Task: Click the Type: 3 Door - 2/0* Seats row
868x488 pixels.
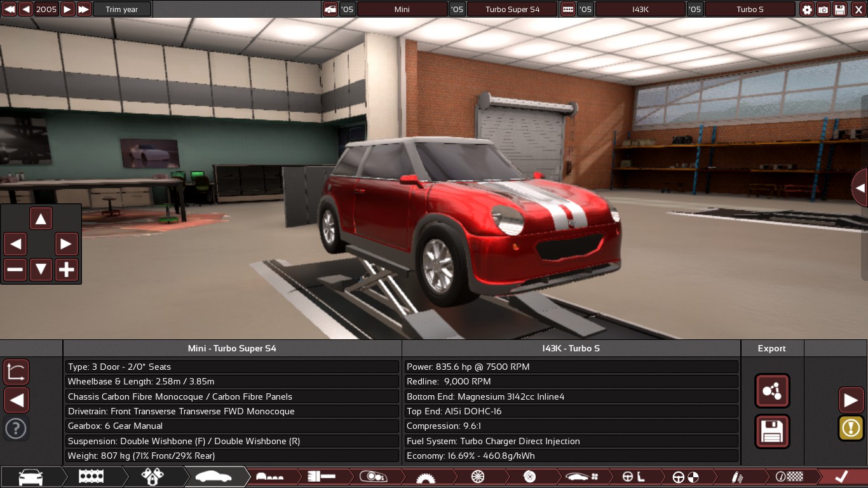Action: tap(232, 367)
